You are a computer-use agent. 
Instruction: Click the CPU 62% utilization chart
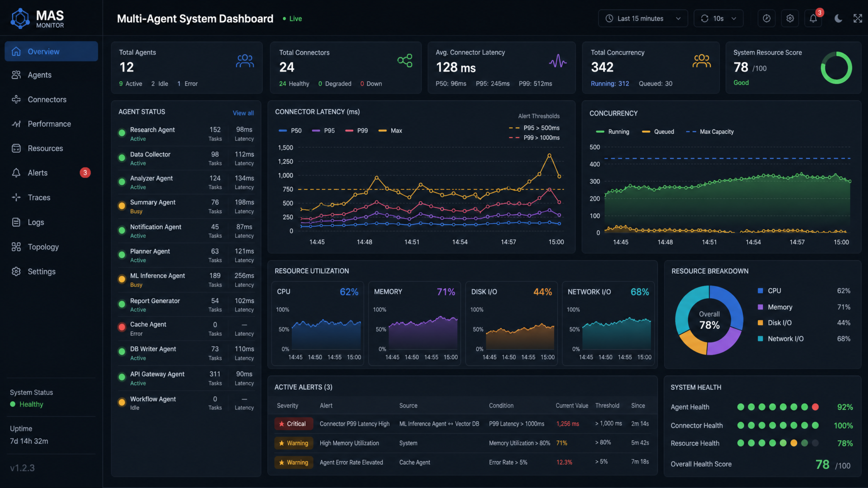pos(317,323)
